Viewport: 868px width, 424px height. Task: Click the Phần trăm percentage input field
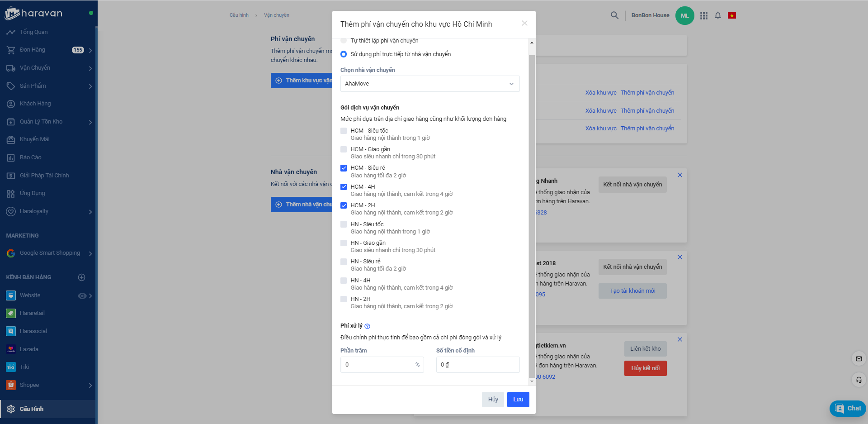tap(377, 365)
